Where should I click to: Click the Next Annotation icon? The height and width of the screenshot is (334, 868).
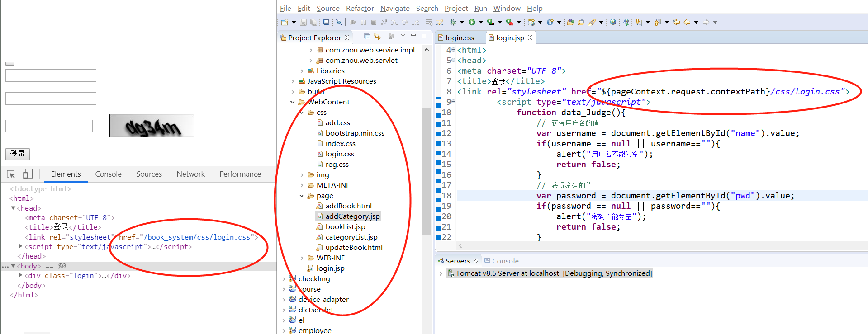pyautogui.click(x=638, y=22)
